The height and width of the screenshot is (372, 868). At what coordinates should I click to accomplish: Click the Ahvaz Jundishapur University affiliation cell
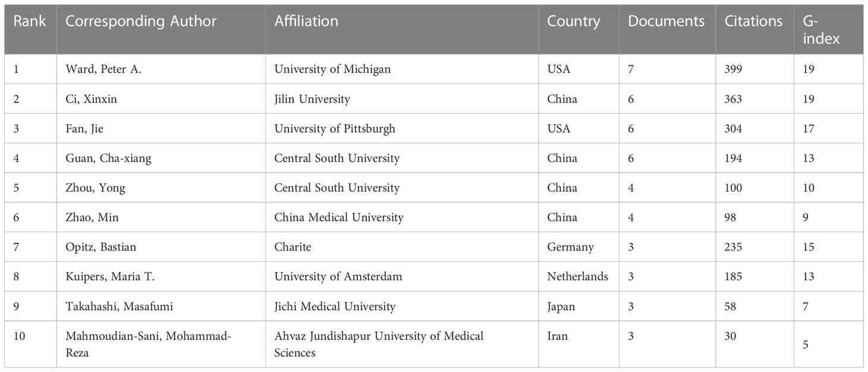point(379,345)
